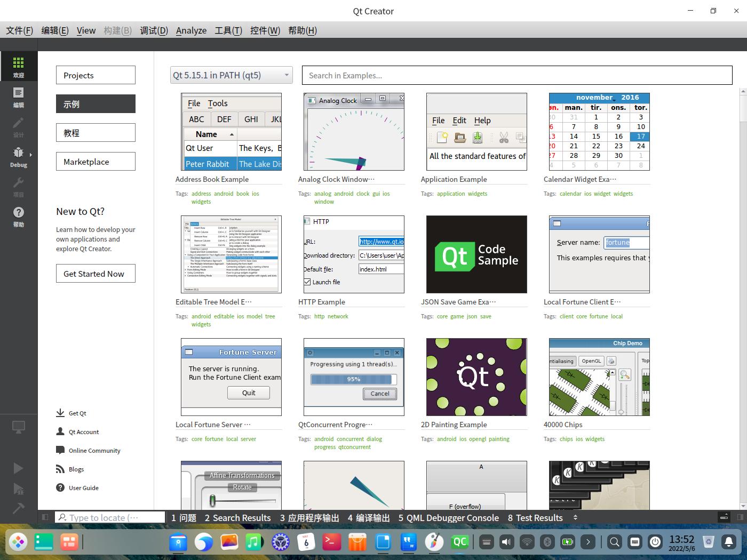
Task: Open the Qt 5.15.1 in PATH version dropdown
Action: [232, 75]
